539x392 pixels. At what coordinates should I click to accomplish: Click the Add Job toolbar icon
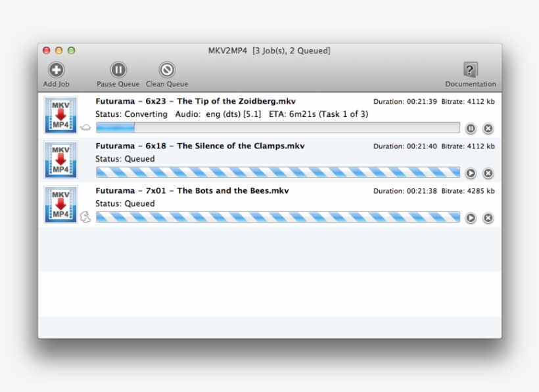(x=57, y=70)
